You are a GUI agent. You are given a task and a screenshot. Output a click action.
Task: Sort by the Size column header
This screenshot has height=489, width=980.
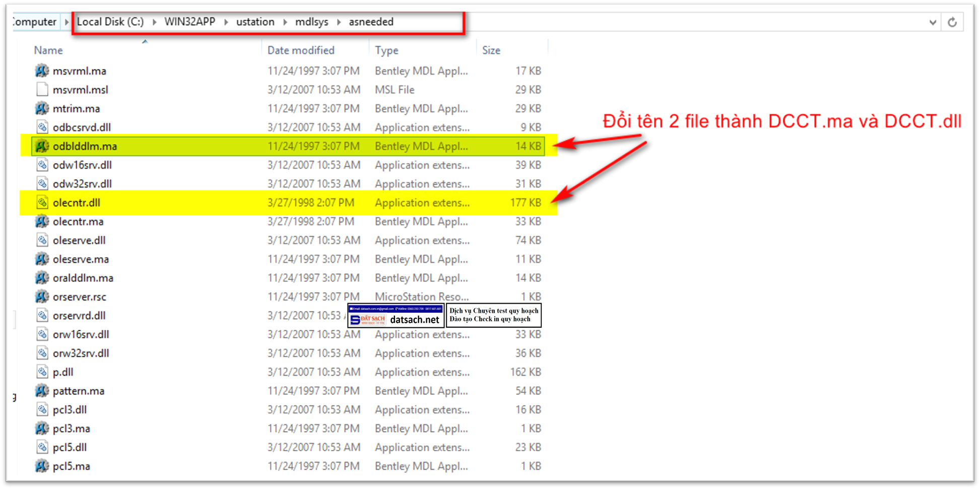coord(491,50)
